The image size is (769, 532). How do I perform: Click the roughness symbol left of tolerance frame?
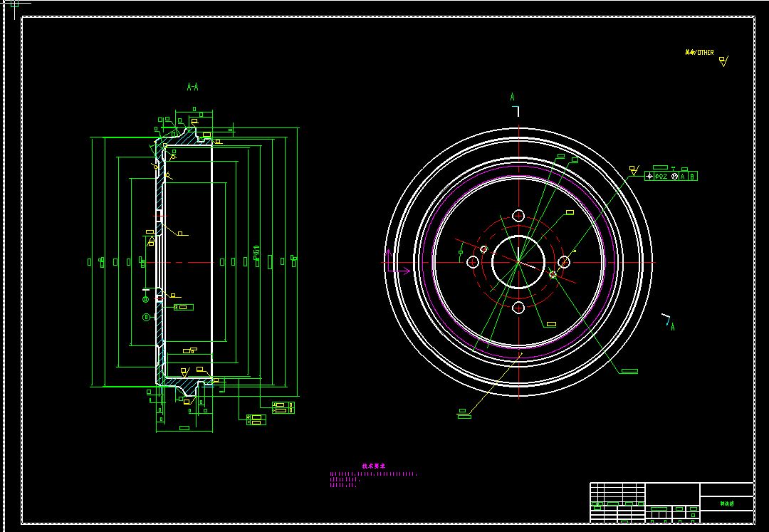pos(634,171)
